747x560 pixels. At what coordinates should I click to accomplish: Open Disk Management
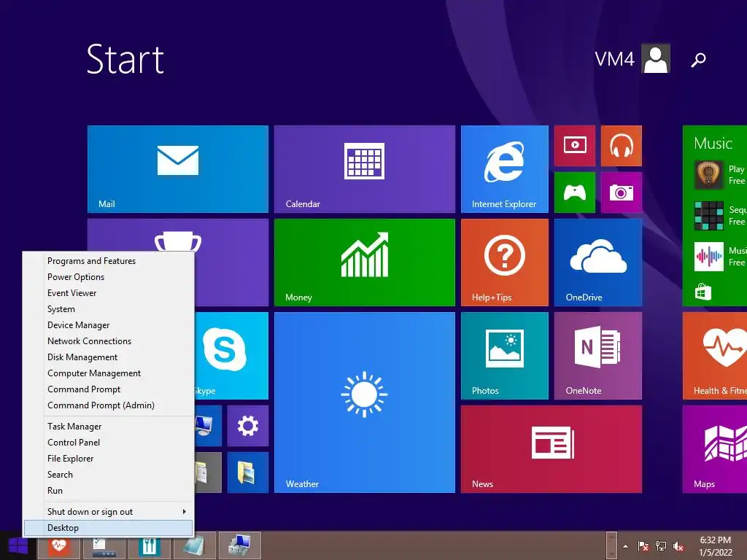(x=109, y=357)
